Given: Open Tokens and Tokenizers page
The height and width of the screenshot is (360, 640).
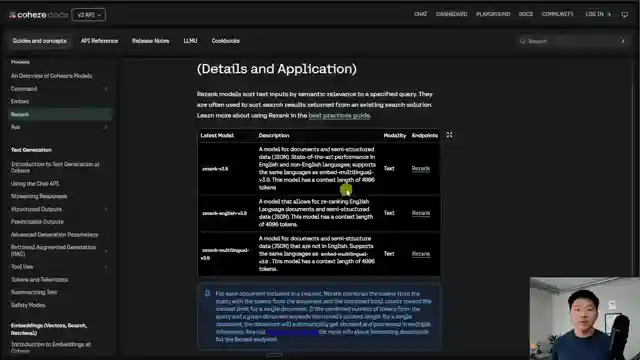Looking at the screenshot, I should click(39, 280).
